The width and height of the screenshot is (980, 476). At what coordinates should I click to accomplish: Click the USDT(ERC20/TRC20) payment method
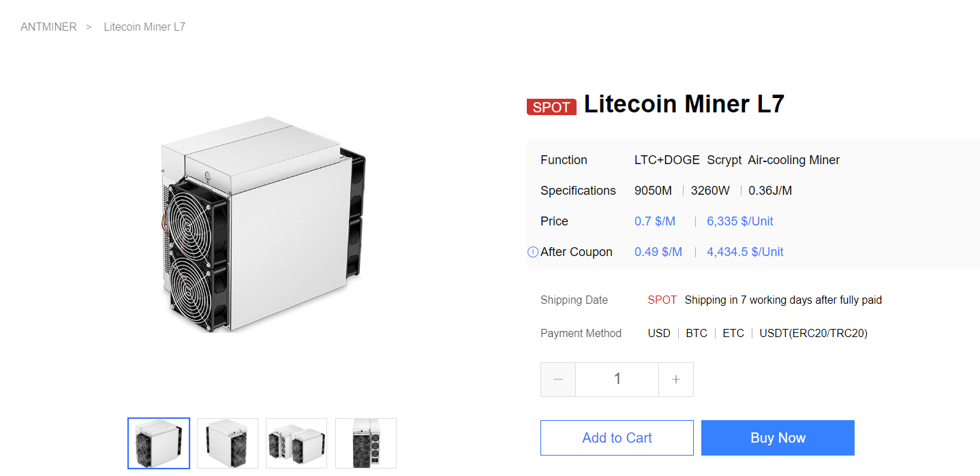[x=813, y=334]
